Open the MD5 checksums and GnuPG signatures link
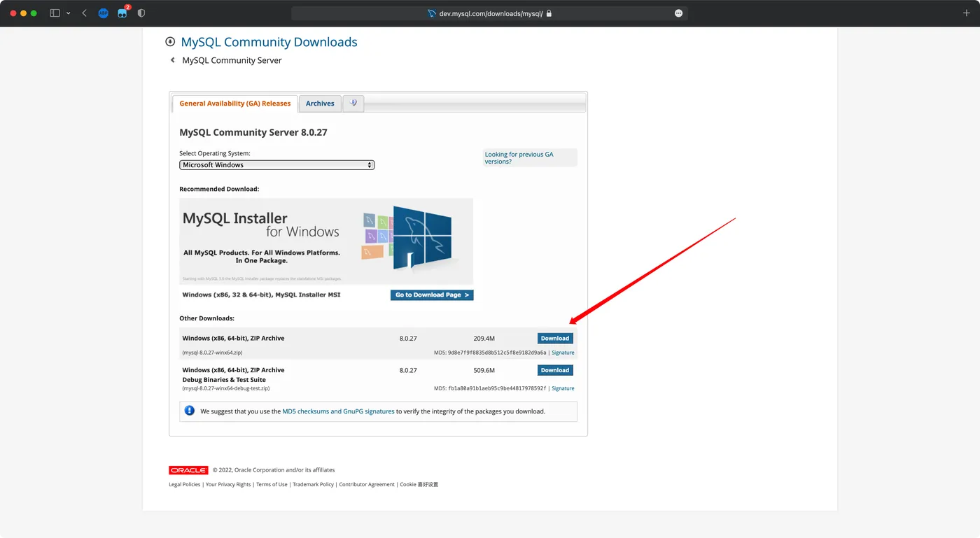 coord(338,411)
